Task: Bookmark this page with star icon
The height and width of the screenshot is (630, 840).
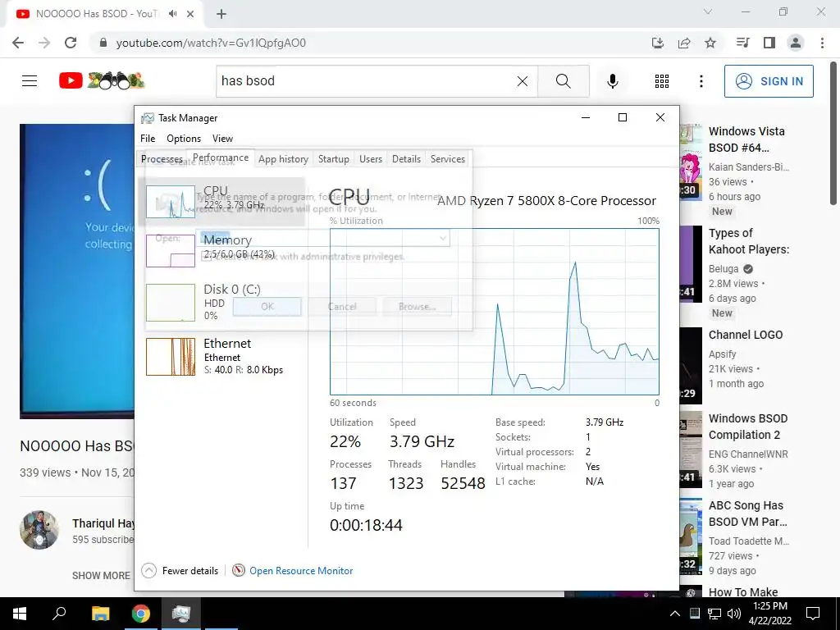Action: click(710, 43)
